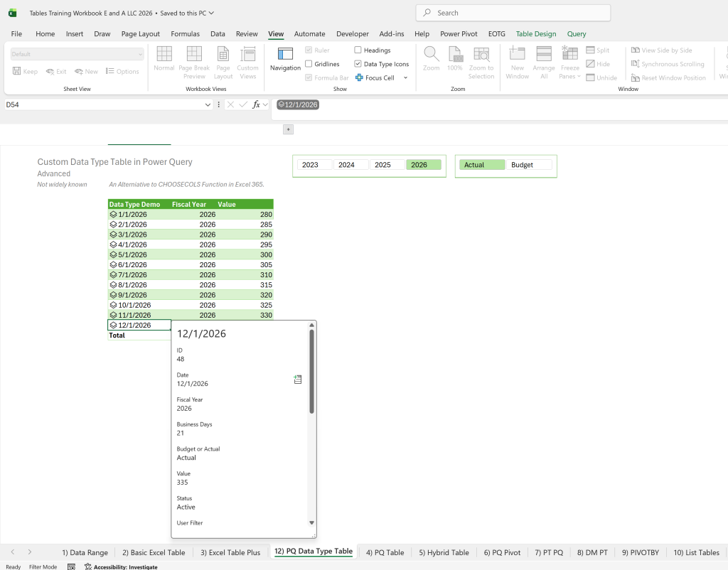Open formula bar options vertical dots

point(219,105)
